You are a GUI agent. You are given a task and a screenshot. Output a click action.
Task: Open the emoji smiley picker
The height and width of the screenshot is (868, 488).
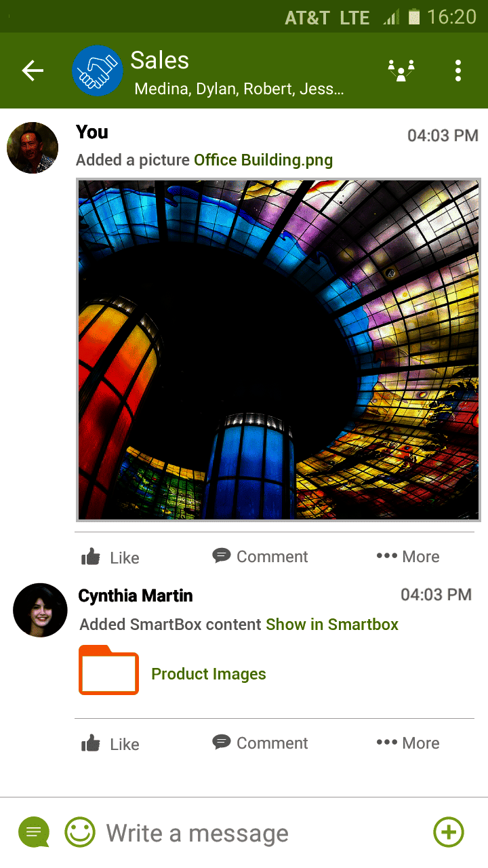coord(80,832)
